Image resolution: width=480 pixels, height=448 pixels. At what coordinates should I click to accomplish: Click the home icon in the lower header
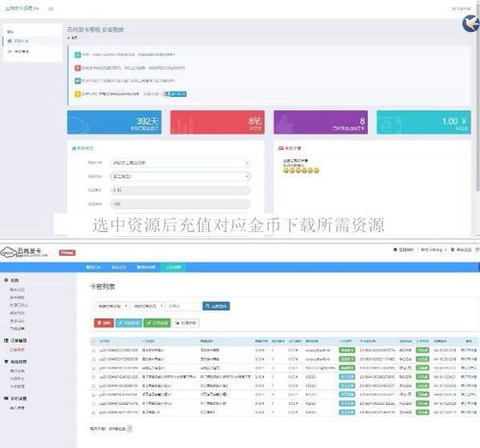click(x=396, y=249)
